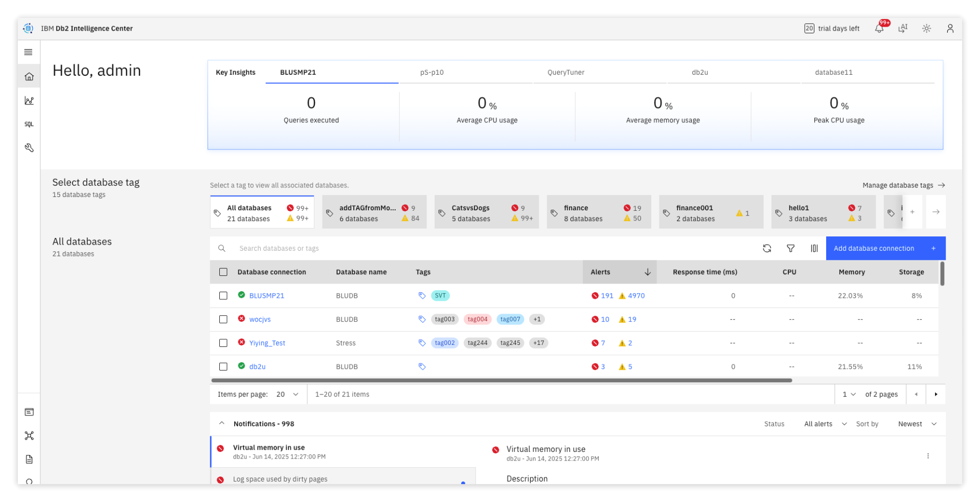Open the connections network sidebar icon
The width and height of the screenshot is (980, 502).
pyautogui.click(x=29, y=435)
